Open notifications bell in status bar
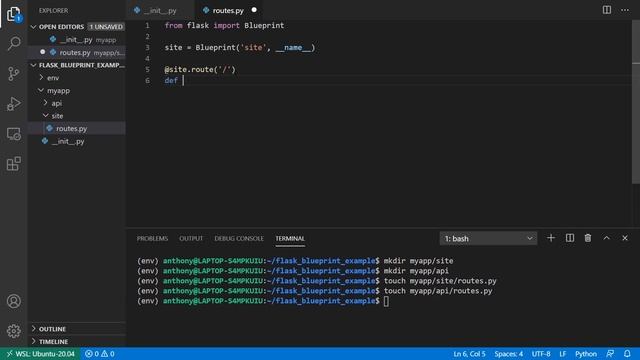Screen dimensions: 640x360 pyautogui.click(x=627, y=354)
